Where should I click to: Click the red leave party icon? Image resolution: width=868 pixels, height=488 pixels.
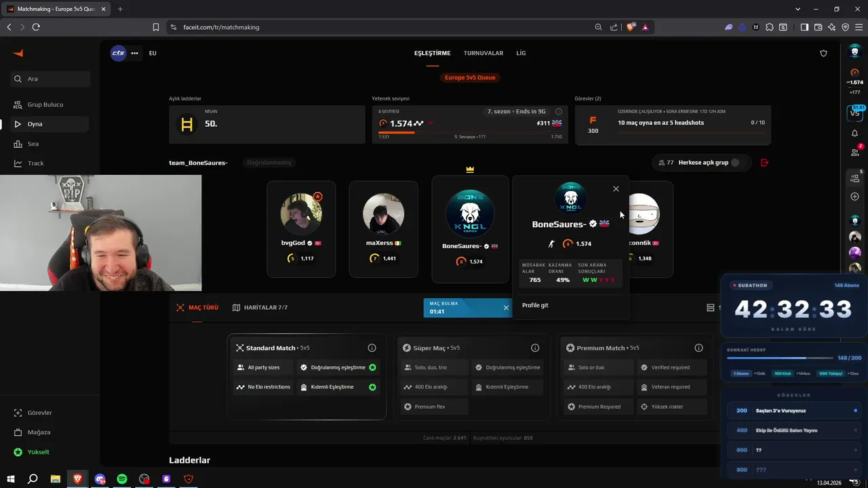tap(765, 163)
